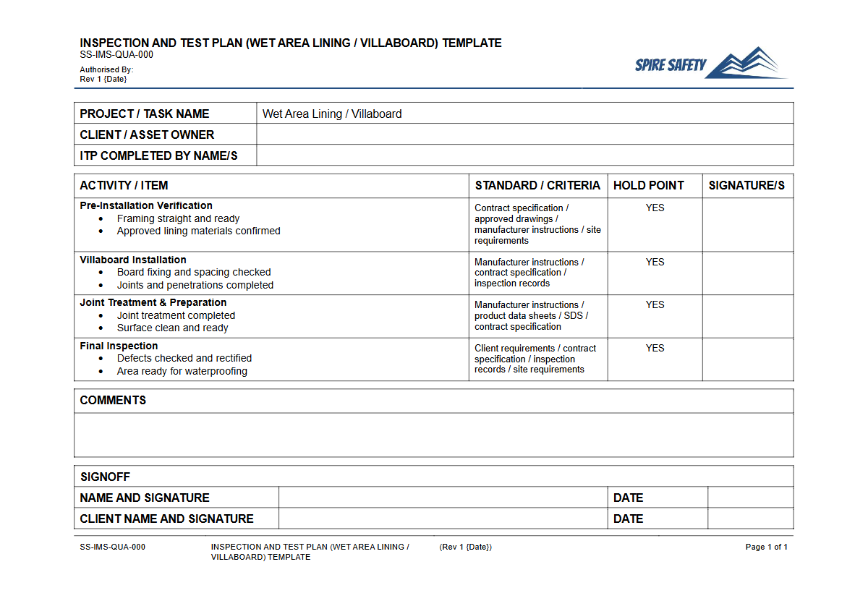Click the date field beside Client Name and Signature
The width and height of the screenshot is (868, 614).
pos(751,519)
